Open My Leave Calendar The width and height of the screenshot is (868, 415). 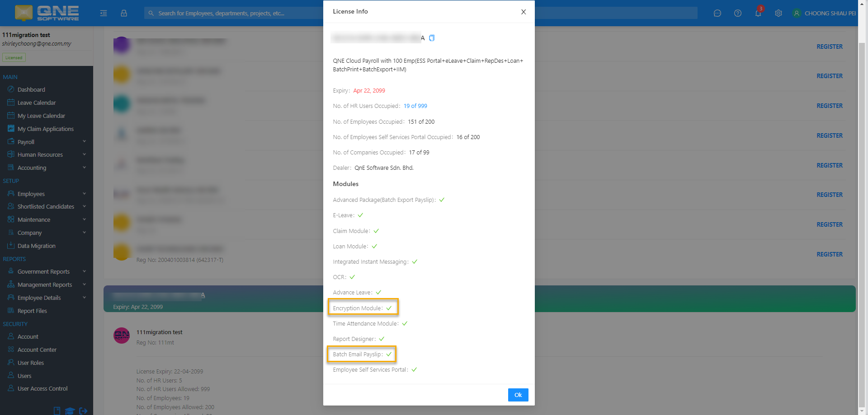click(41, 116)
